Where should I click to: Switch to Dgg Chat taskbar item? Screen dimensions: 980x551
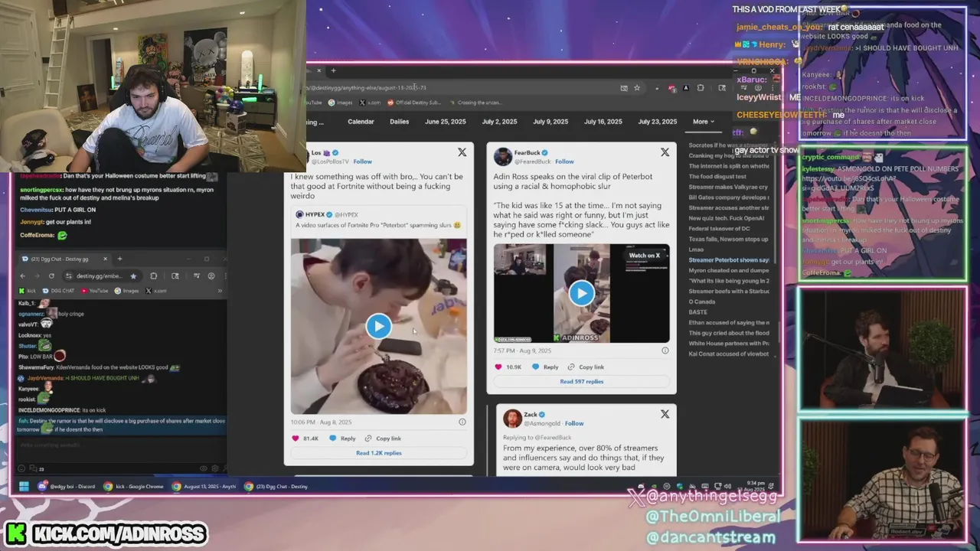[x=276, y=486]
